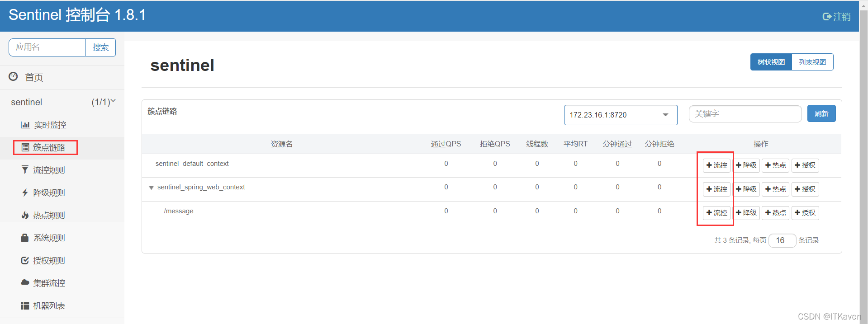This screenshot has width=868, height=324.
Task: Click the 系统规则 lock icon
Action: 25,238
